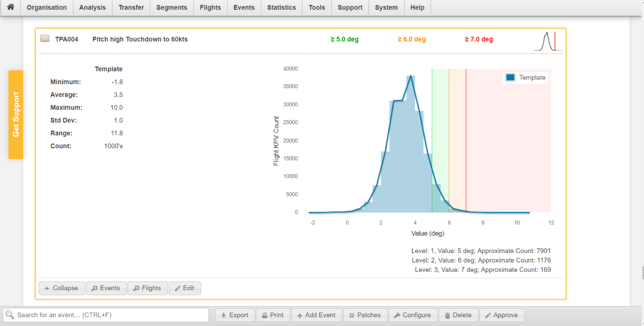The height and width of the screenshot is (326, 644).
Task: Click the Level 2 approximate count line
Action: [x=481, y=260]
